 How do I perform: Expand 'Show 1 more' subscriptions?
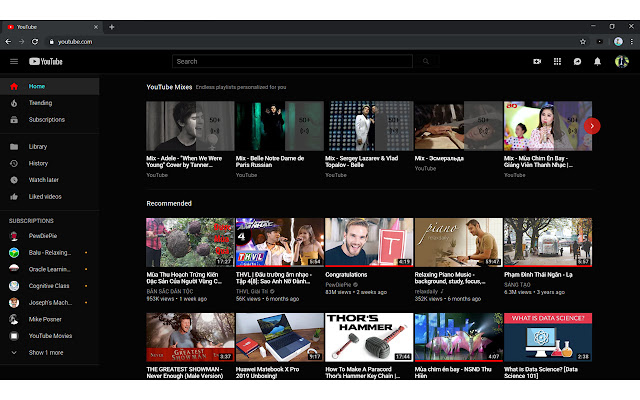click(x=45, y=353)
